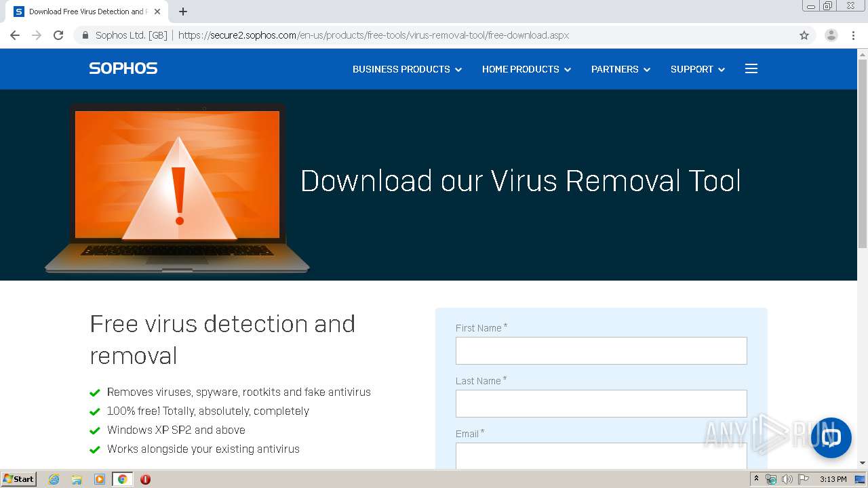Click the 'Download our Virus Removal Tool' heading
Image resolution: width=868 pixels, height=488 pixels.
pyautogui.click(x=520, y=181)
